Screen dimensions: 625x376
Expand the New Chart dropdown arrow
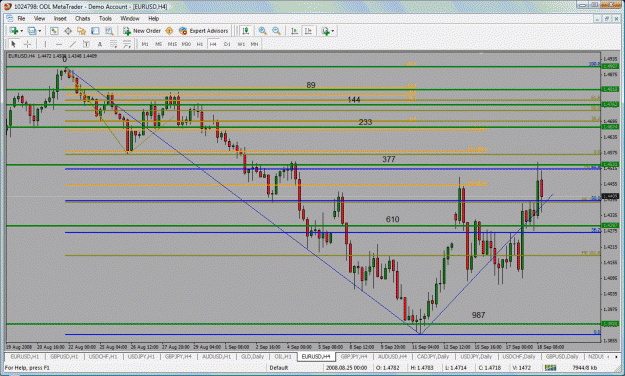(x=21, y=31)
